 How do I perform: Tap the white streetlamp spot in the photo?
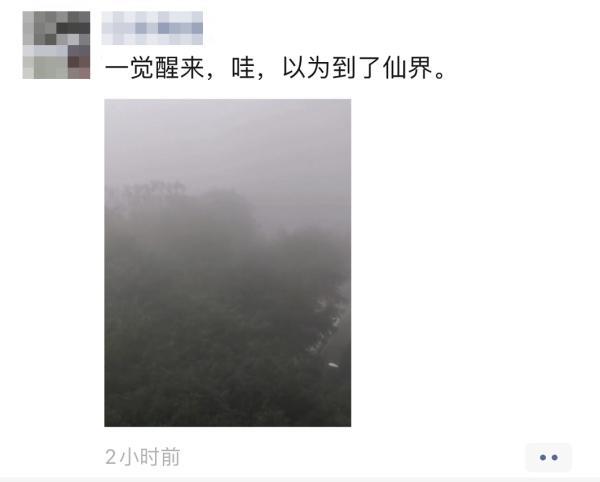334,365
